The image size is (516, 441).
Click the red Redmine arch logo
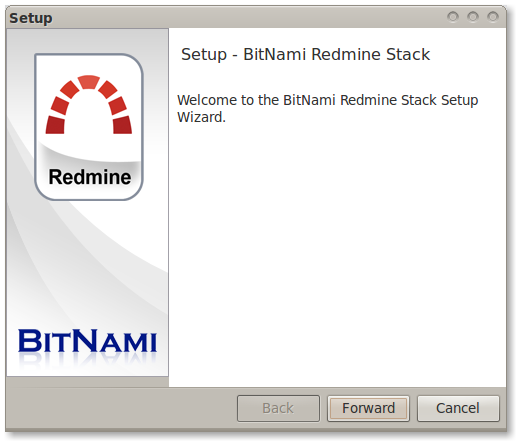(x=89, y=105)
